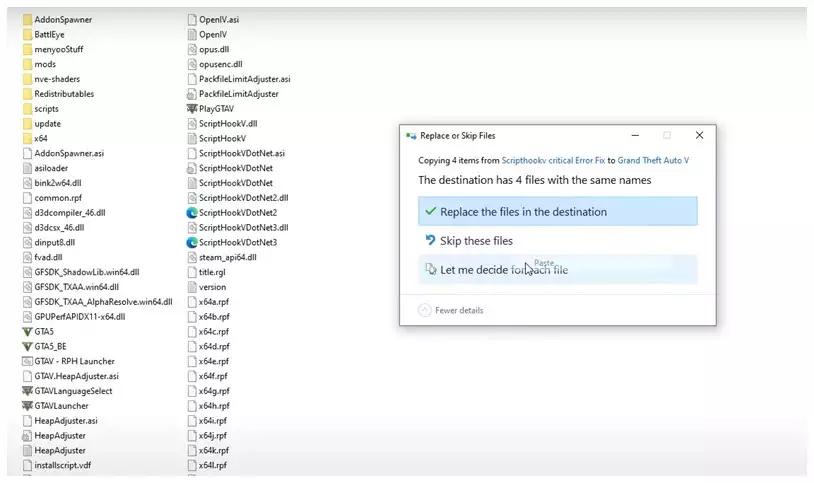Select the d3dcompiler_46.dll file name
This screenshot has height=483, width=814.
[x=70, y=212]
